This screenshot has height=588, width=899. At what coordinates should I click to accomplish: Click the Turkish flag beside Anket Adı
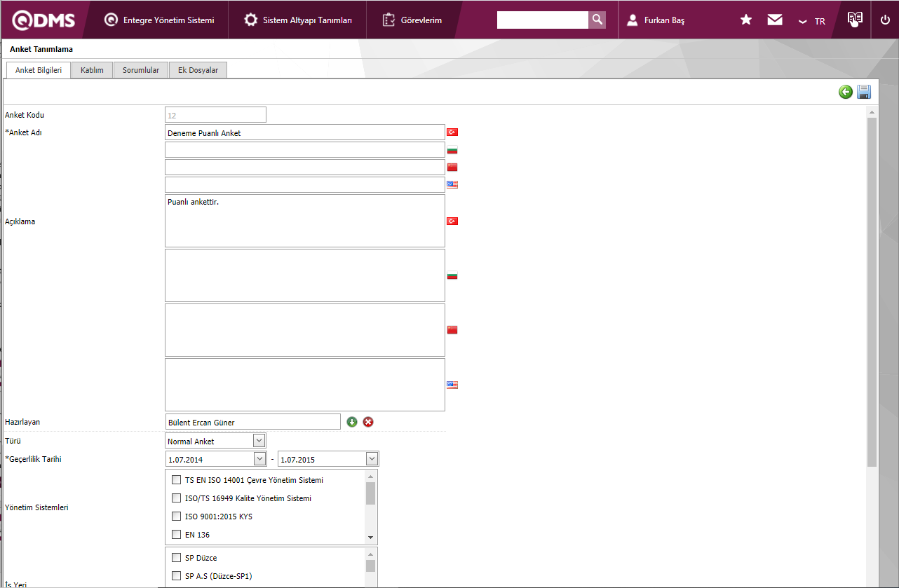click(452, 132)
